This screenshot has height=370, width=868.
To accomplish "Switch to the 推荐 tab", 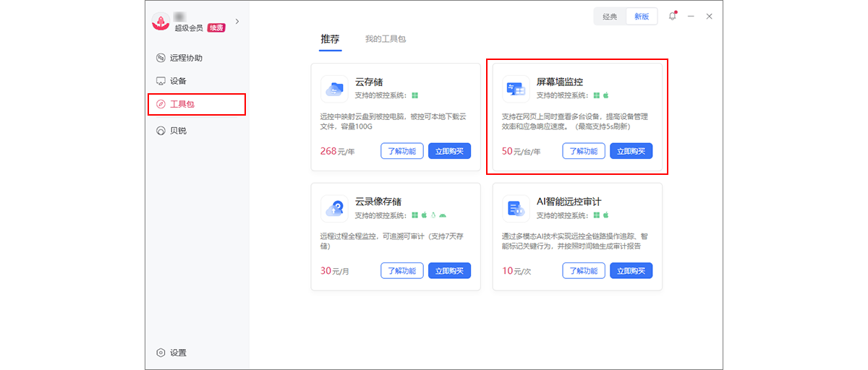I will (330, 39).
